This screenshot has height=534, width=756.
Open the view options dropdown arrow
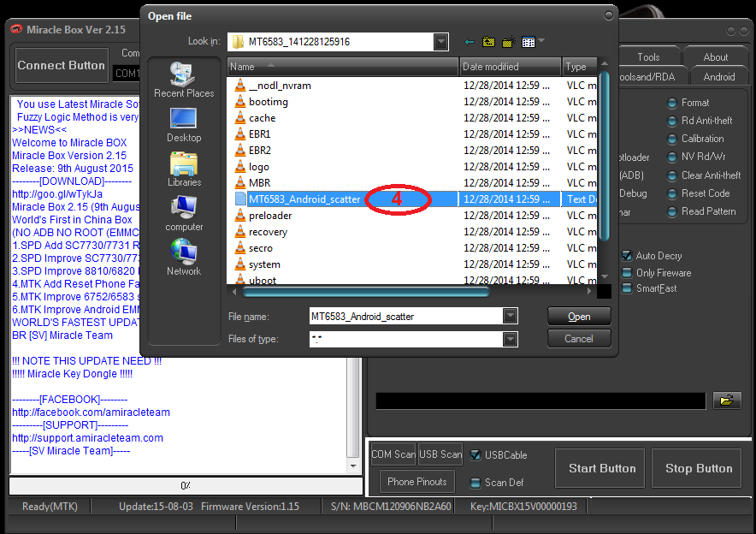(541, 41)
